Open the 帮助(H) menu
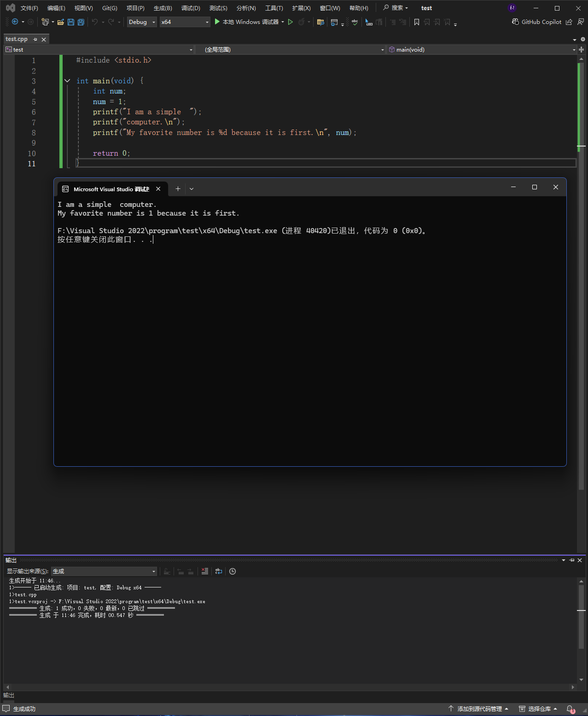Viewport: 588px width, 716px height. pos(359,8)
